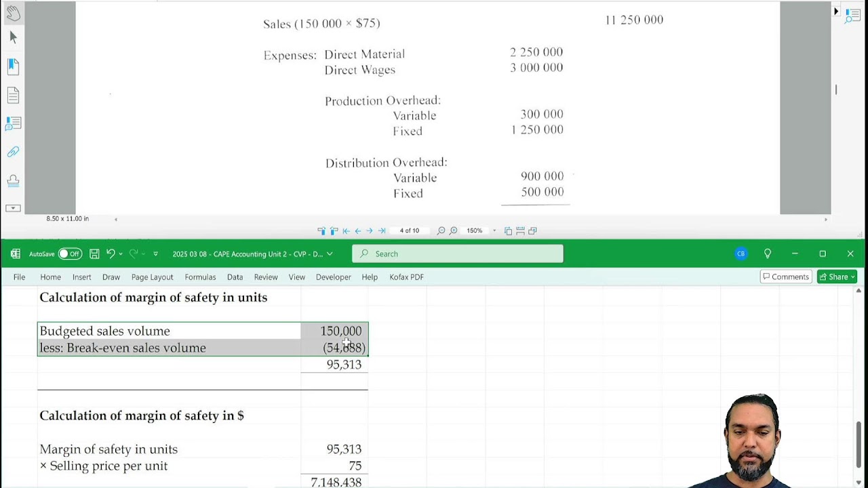Click the PDF cascade windows view icon
The height and width of the screenshot is (488, 868).
tap(532, 231)
